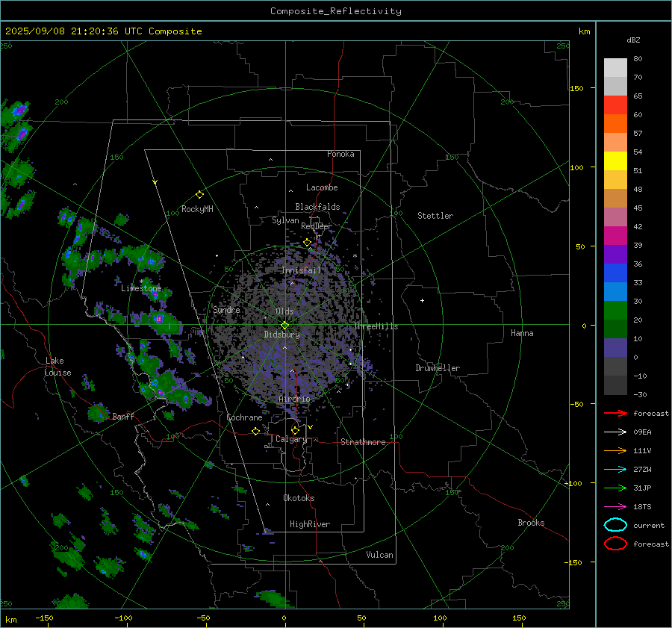The width and height of the screenshot is (672, 628).
Task: Select the Okotoks map label
Action: point(299,498)
